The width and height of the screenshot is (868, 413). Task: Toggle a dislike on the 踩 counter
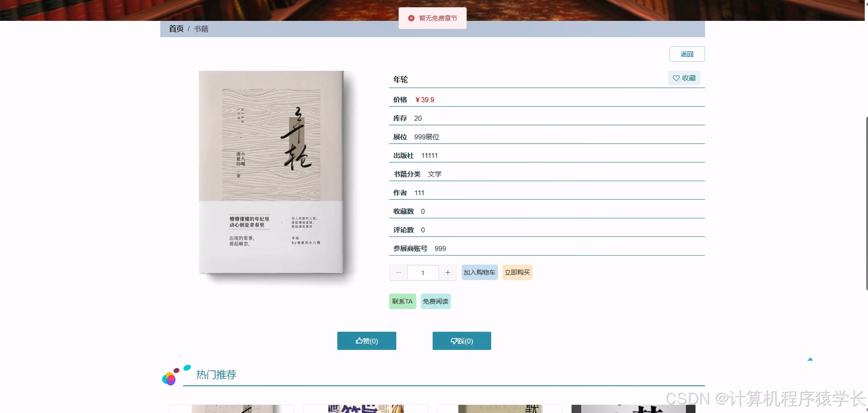tap(462, 341)
